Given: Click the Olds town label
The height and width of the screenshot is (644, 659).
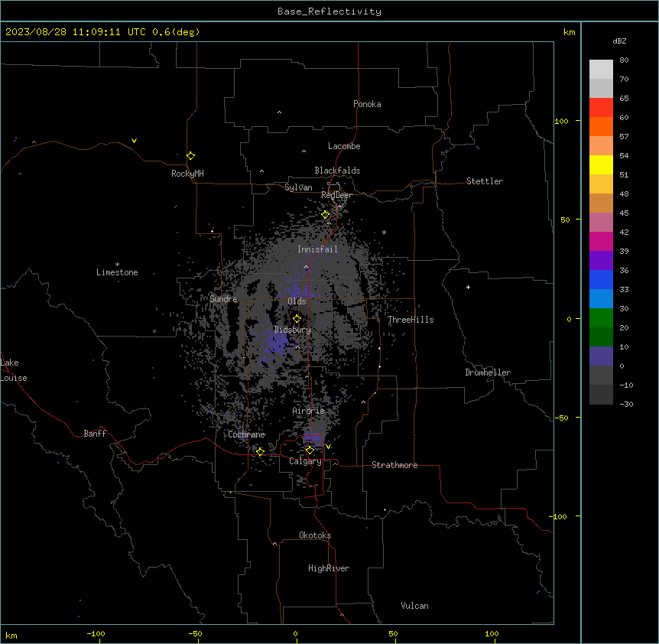Looking at the screenshot, I should tap(297, 301).
